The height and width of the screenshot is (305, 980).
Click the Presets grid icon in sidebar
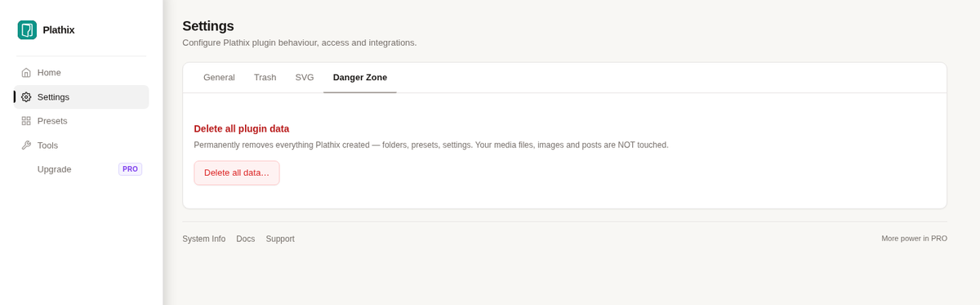(26, 121)
